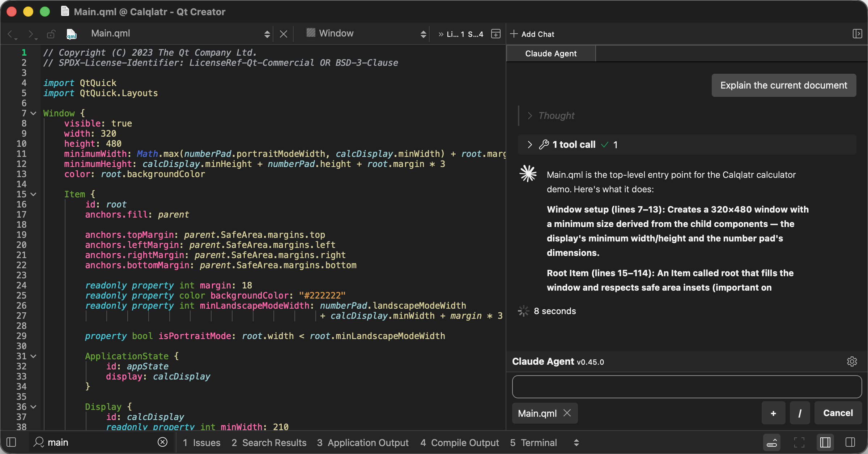868x454 pixels.
Task: Remove the Main.qml attachment chip
Action: coord(567,413)
